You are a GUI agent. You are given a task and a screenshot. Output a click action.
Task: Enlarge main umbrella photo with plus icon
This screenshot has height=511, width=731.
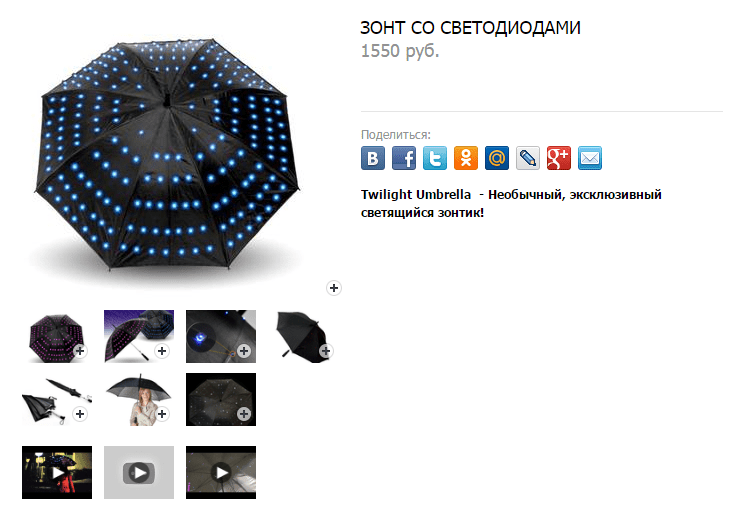pos(333,288)
